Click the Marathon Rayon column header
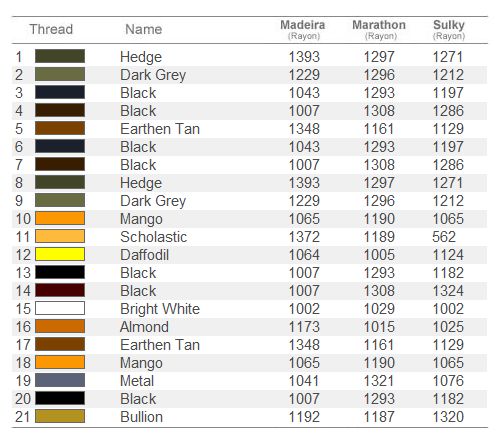Image resolution: width=500 pixels, height=438 pixels. pyautogui.click(x=379, y=30)
